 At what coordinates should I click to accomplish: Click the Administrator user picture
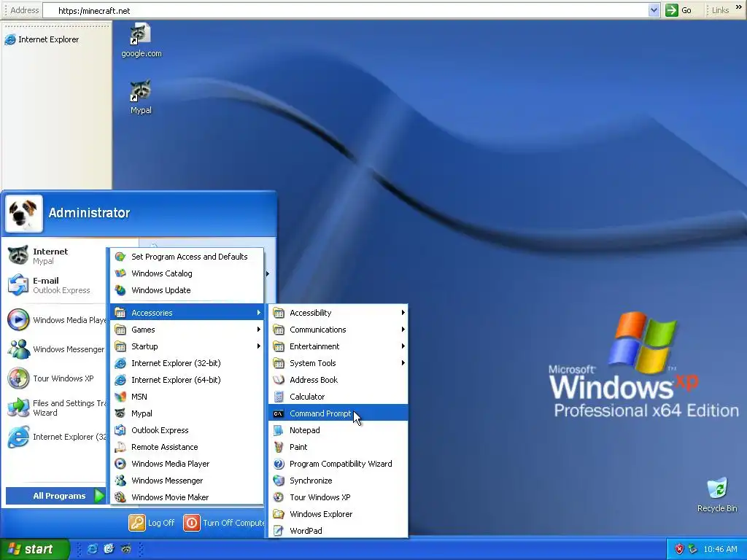coord(24,214)
